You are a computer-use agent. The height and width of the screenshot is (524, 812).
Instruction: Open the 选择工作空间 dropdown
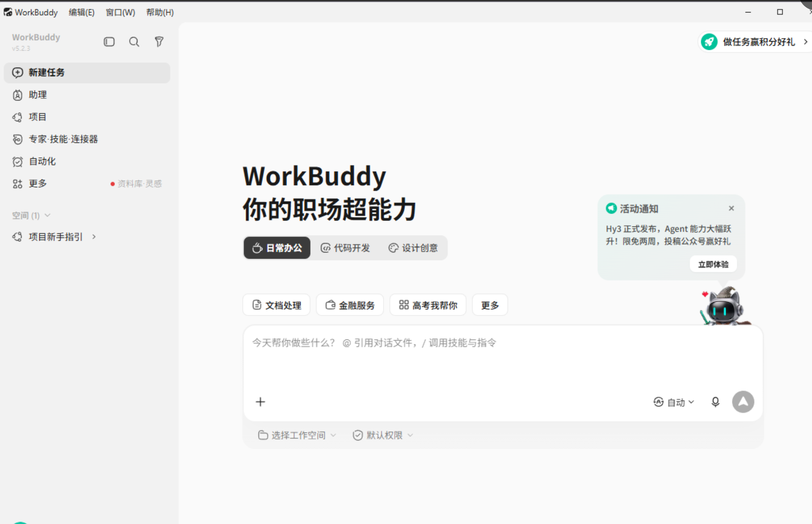tap(297, 435)
